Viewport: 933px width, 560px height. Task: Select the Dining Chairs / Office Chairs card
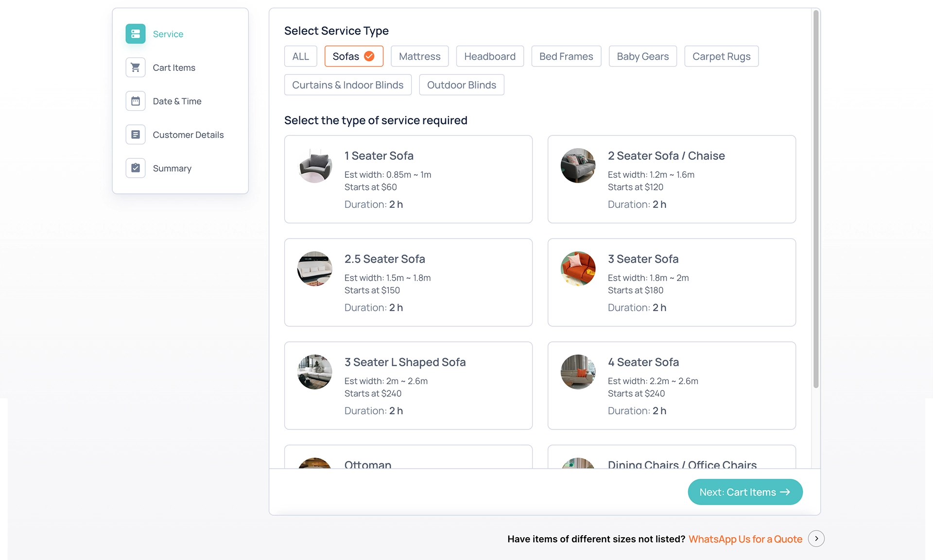(x=672, y=457)
